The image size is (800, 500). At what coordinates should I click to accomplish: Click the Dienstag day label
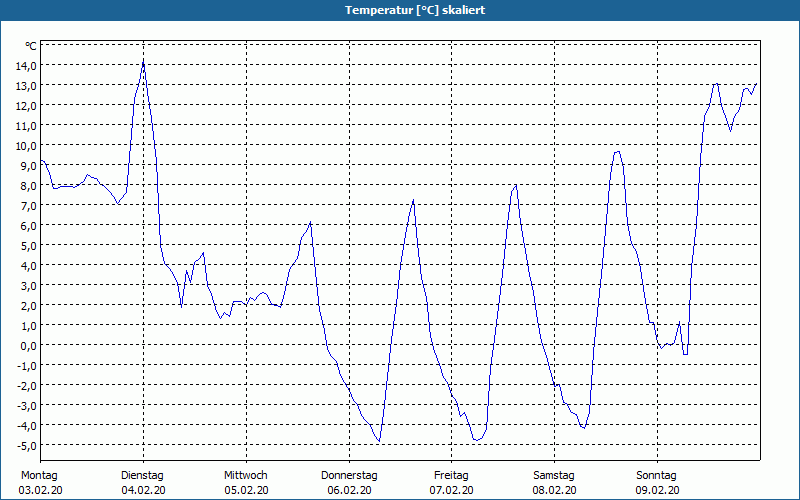tap(142, 476)
